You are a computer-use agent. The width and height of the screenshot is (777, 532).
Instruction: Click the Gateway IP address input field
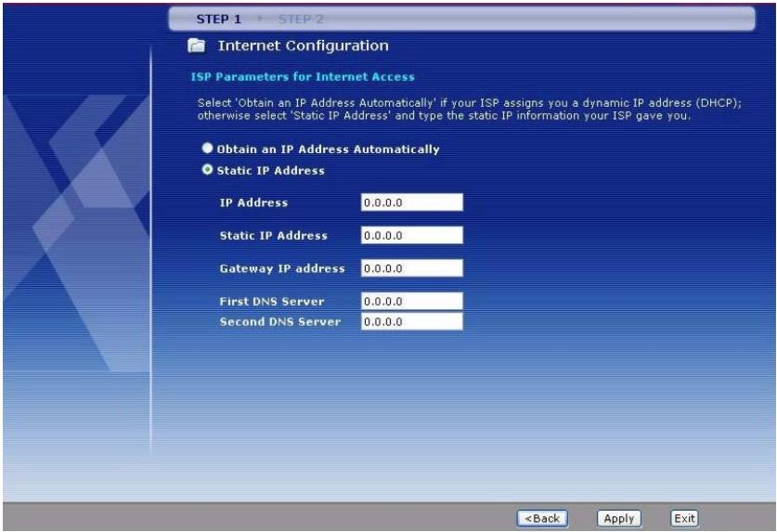click(x=410, y=269)
